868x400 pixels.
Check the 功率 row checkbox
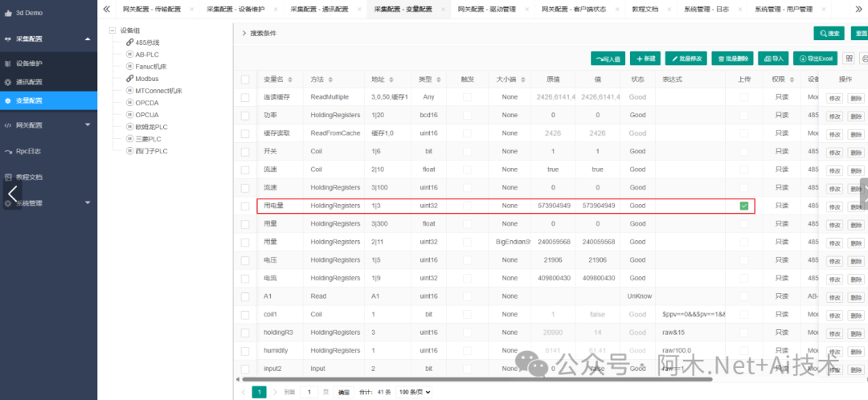point(245,115)
